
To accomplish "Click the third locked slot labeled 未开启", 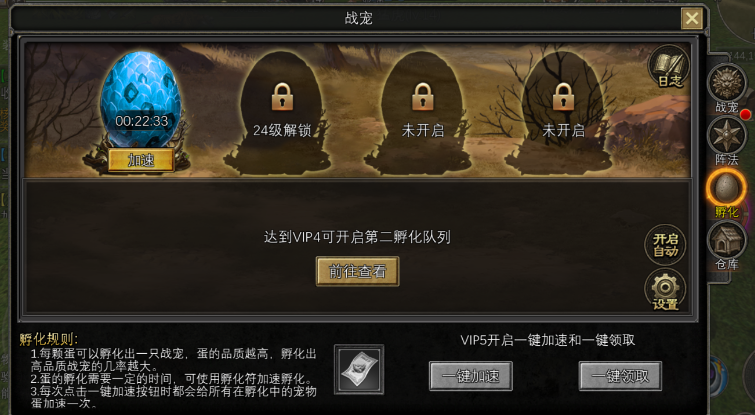I will click(x=422, y=111).
